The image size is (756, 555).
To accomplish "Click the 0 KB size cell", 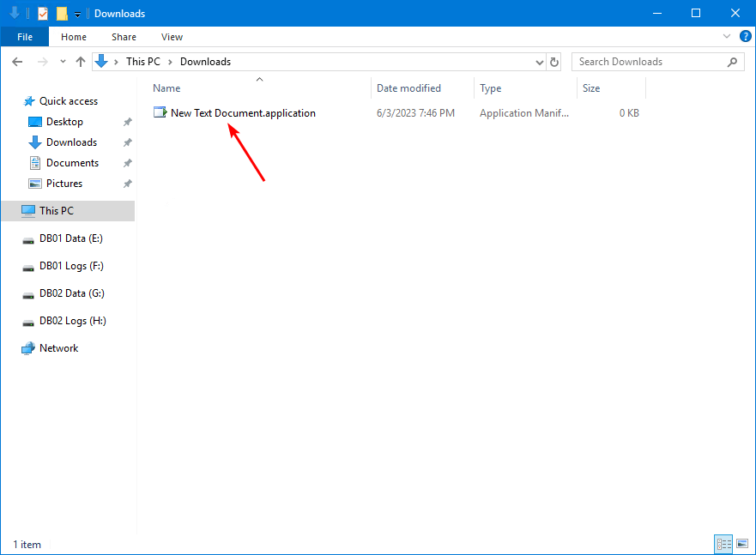I will [629, 113].
